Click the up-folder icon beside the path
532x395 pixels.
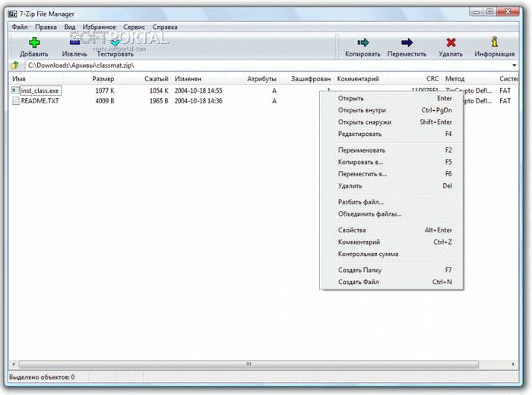pos(14,65)
